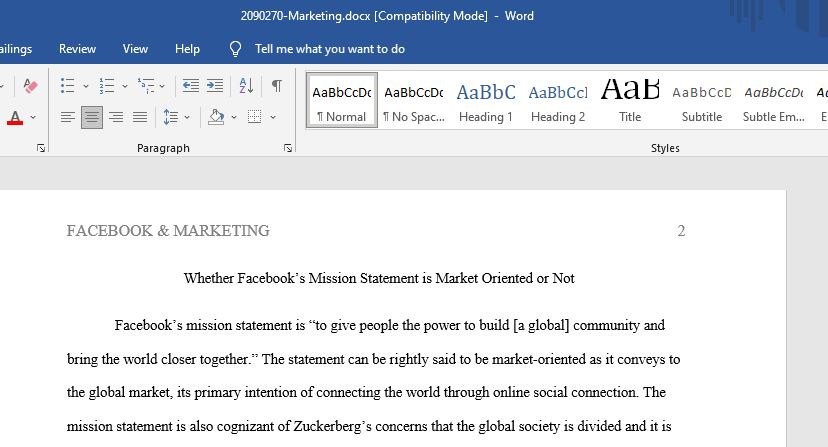Open the bullet library dropdown arrow
The image size is (828, 447).
coord(86,86)
